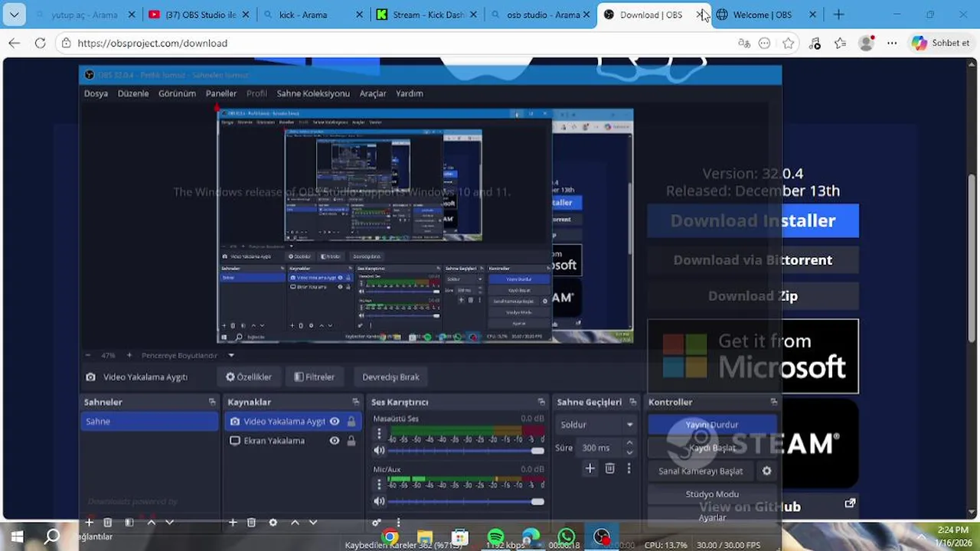Screen dimensions: 980x551
Task: Hide the Ekran Yakalama source
Action: point(334,440)
